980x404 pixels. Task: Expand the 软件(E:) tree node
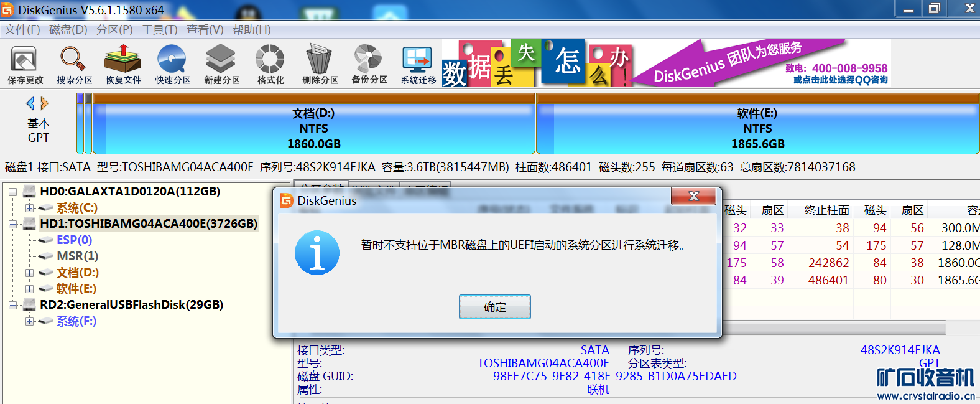pyautogui.click(x=29, y=289)
